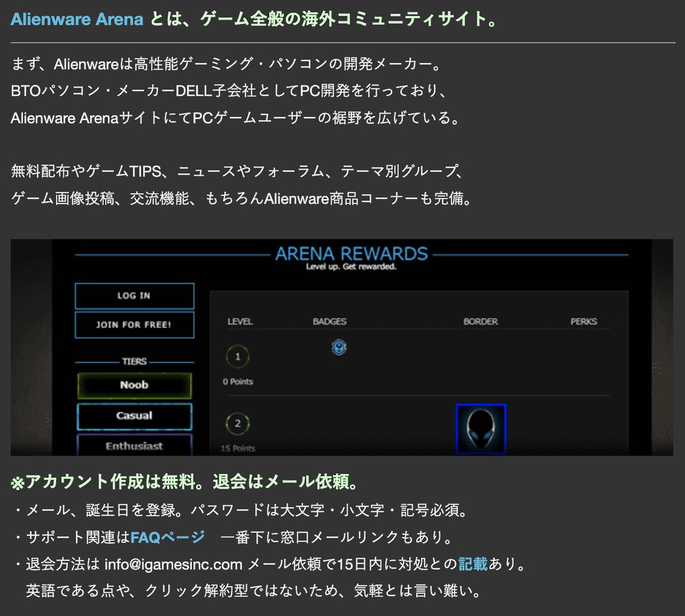Click the info@igamesinc.com email text
685x616 pixels.
174,564
